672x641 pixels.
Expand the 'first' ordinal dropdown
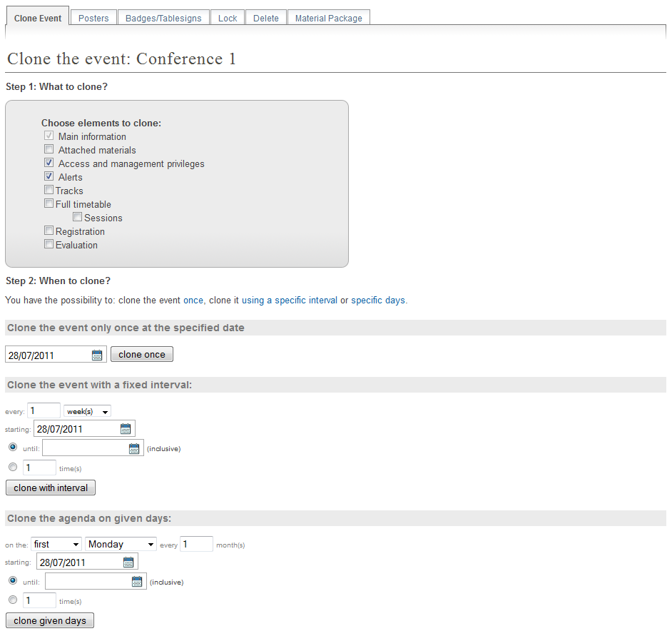pos(56,544)
